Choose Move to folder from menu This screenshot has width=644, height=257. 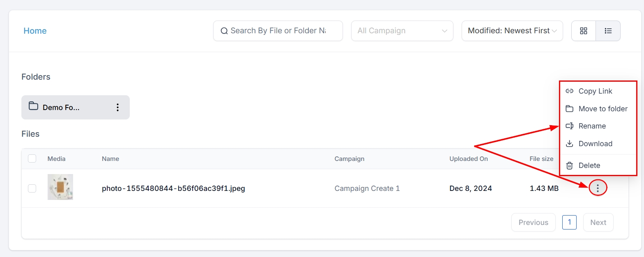[x=603, y=109]
